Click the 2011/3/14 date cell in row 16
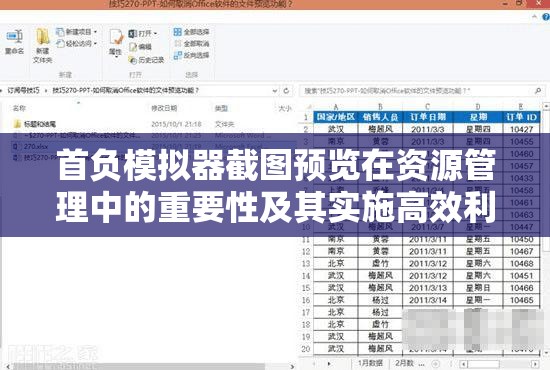The width and height of the screenshot is (550, 370). pyautogui.click(x=428, y=300)
